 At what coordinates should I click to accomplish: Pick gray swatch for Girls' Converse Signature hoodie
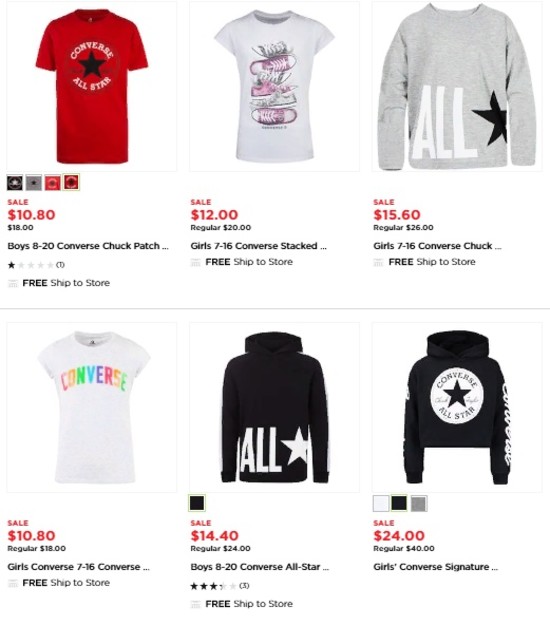pos(419,503)
